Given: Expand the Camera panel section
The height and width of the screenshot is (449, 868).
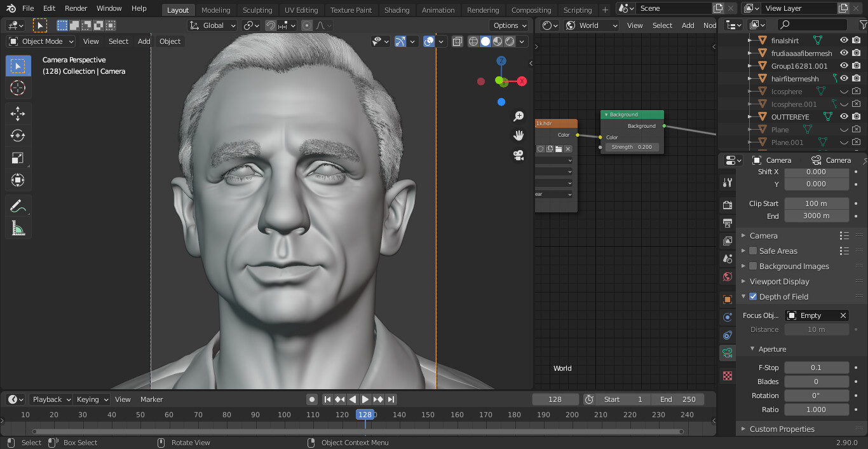Looking at the screenshot, I should point(763,235).
